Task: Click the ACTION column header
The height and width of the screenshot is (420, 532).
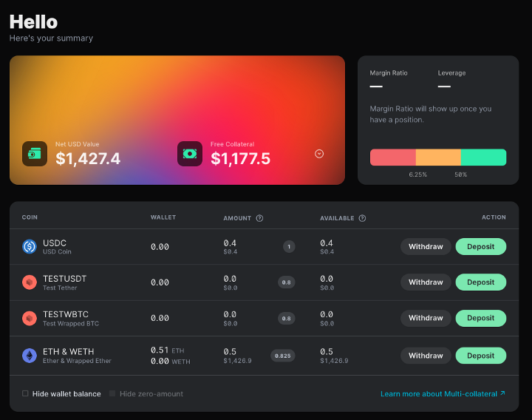Action: pyautogui.click(x=494, y=217)
